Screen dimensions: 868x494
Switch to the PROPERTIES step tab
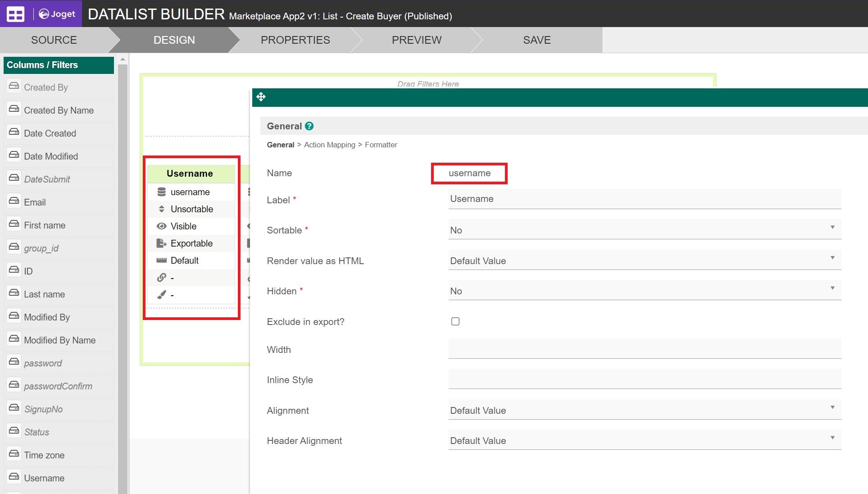coord(295,40)
